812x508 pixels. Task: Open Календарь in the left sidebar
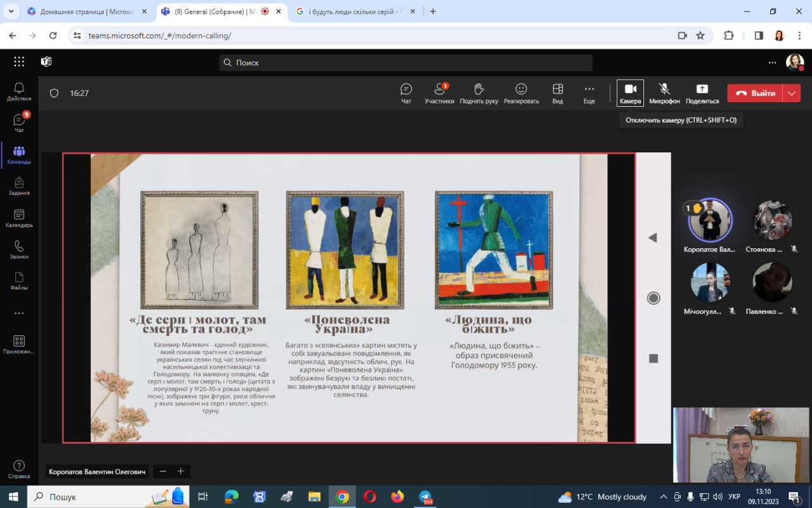[19, 218]
